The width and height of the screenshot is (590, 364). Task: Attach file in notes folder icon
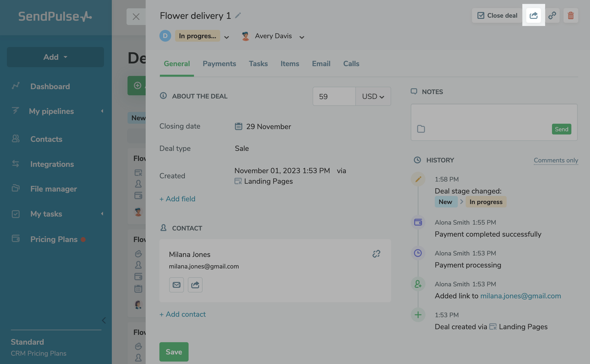coord(421,129)
